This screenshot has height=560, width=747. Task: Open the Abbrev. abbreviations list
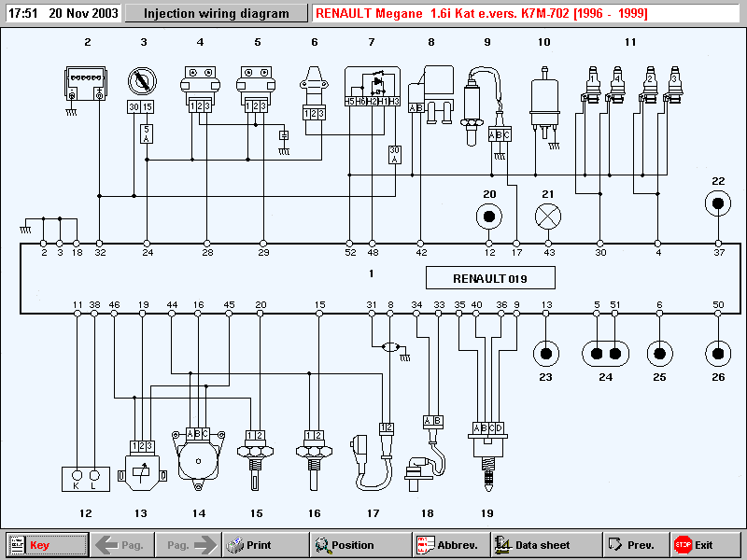[x=451, y=545]
